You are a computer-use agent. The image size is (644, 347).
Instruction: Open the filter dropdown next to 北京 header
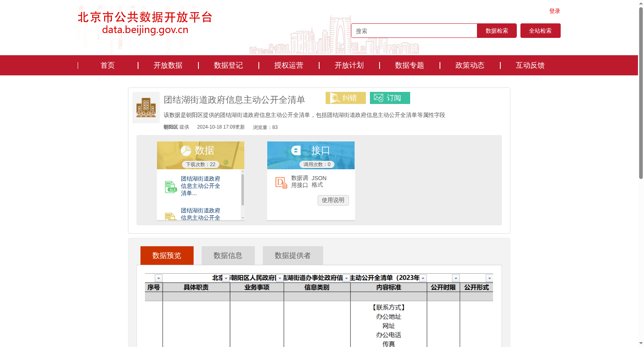tap(226, 278)
